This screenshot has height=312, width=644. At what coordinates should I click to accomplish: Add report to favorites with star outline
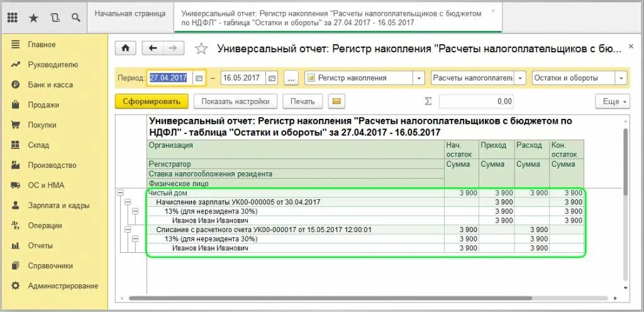point(201,48)
